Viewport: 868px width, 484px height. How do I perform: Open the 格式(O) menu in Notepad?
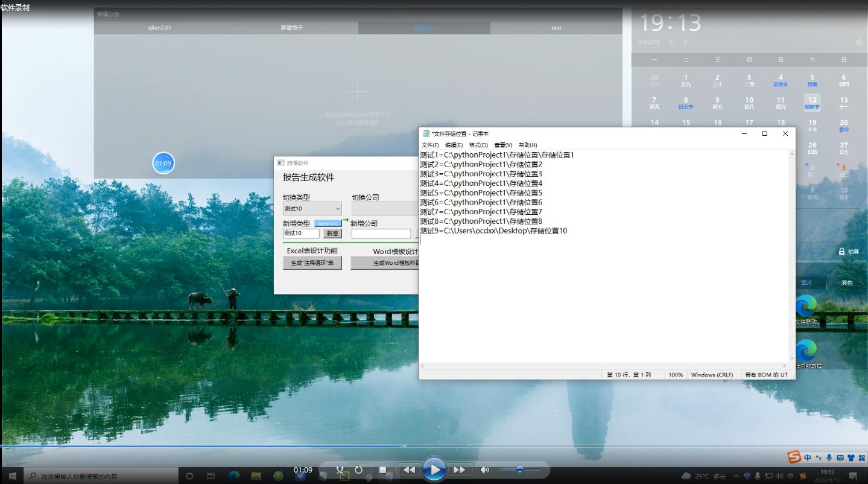[478, 145]
